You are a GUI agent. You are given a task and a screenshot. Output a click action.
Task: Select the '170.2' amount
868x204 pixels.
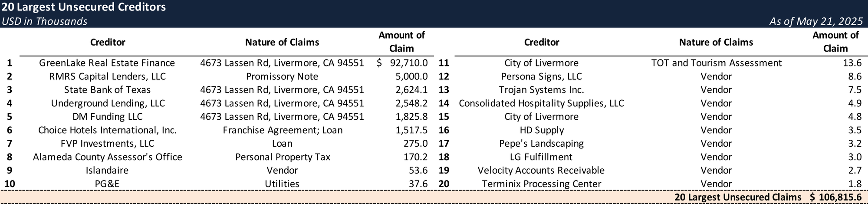[416, 157]
